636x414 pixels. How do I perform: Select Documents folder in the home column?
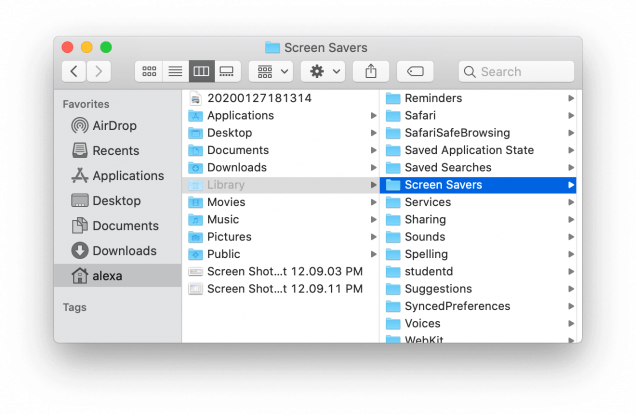point(281,150)
